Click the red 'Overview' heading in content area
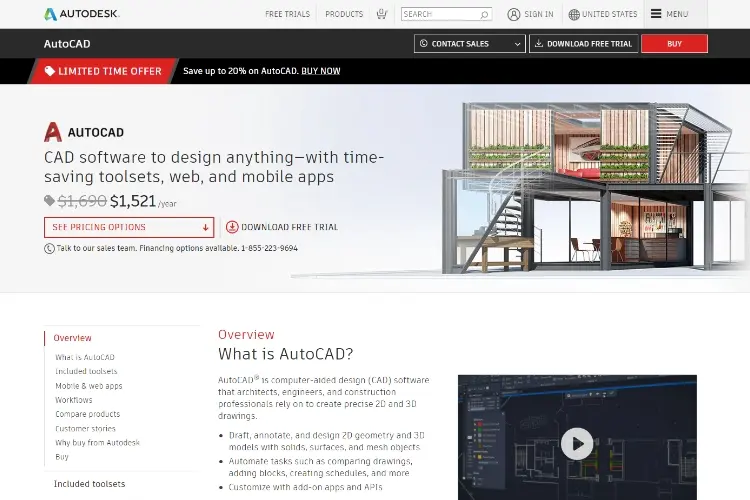This screenshot has height=500, width=750. (x=246, y=334)
